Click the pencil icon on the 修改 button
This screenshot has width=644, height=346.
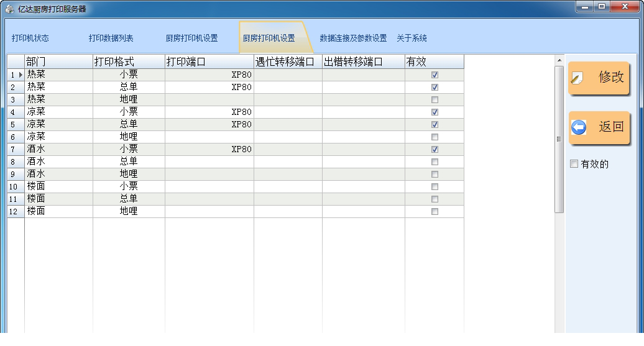point(577,78)
